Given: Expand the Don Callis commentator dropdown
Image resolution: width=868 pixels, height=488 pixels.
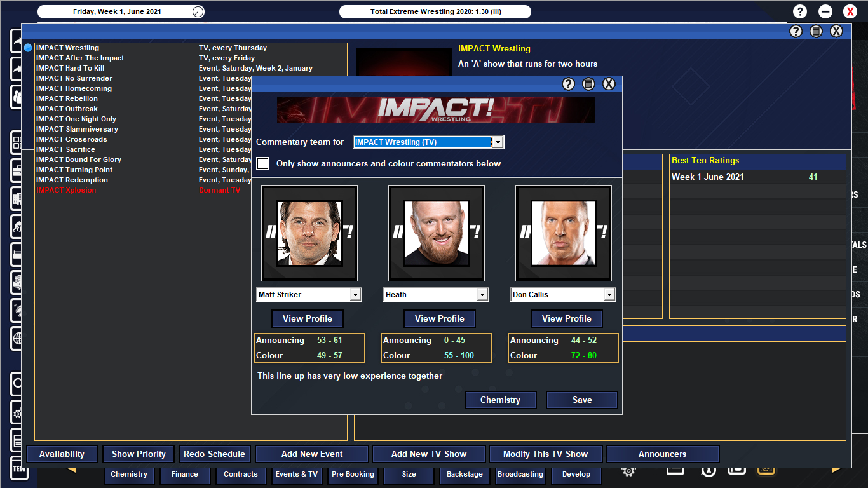Looking at the screenshot, I should click(609, 295).
